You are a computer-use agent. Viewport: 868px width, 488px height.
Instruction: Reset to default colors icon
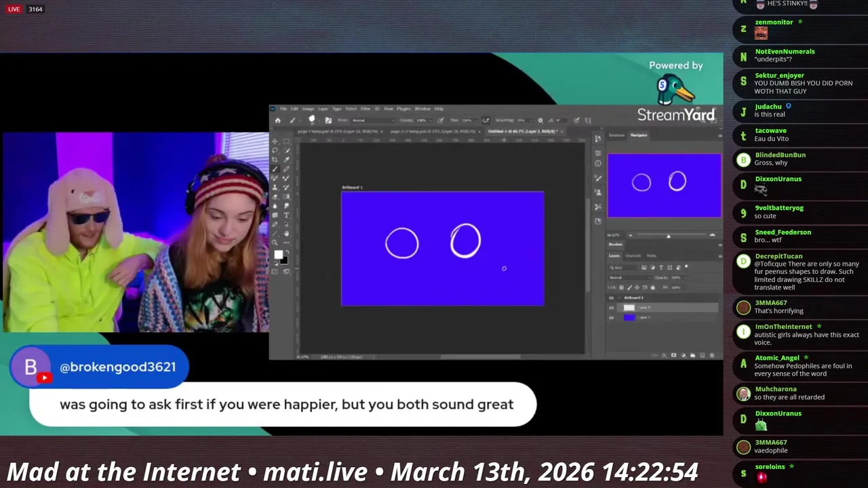click(x=276, y=264)
